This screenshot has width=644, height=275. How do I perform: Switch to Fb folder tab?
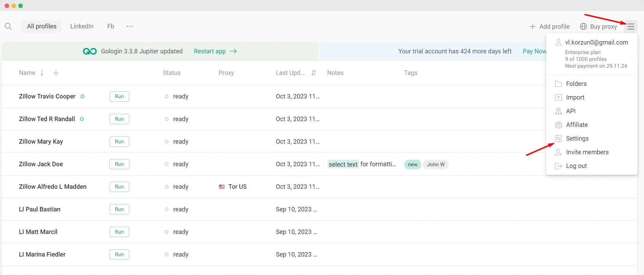[x=110, y=26]
